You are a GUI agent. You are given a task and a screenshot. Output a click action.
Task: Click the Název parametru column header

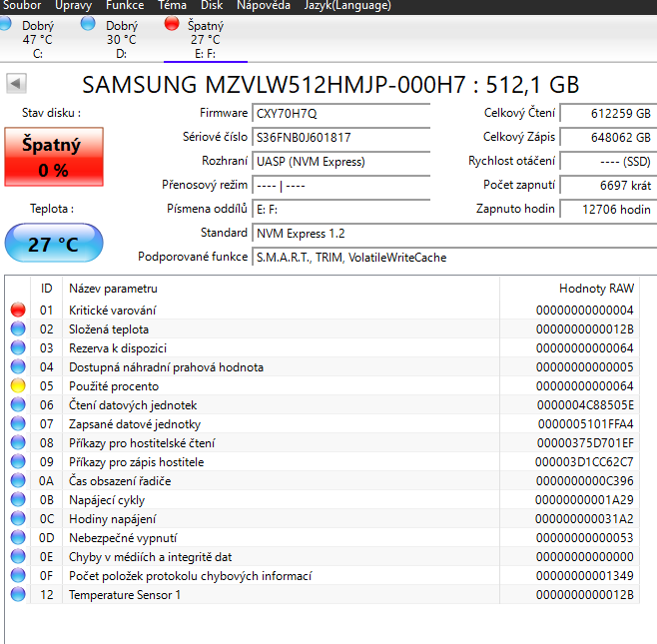pyautogui.click(x=281, y=289)
